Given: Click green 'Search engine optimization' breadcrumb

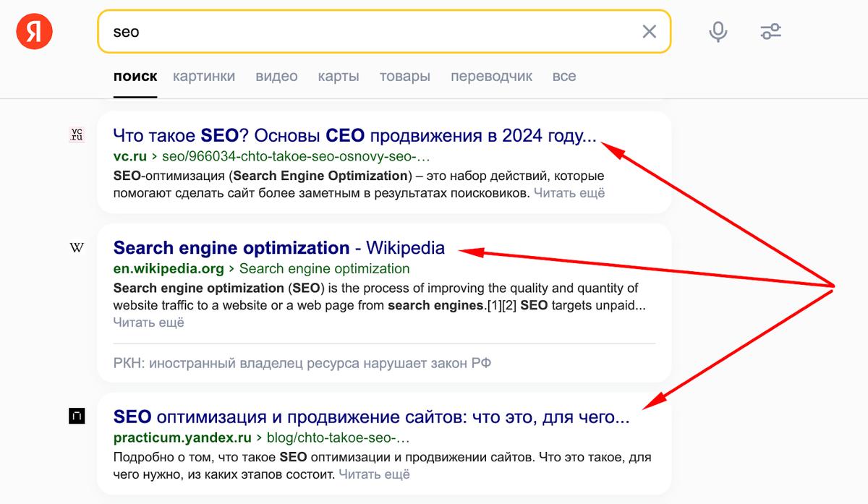Looking at the screenshot, I should 325,269.
